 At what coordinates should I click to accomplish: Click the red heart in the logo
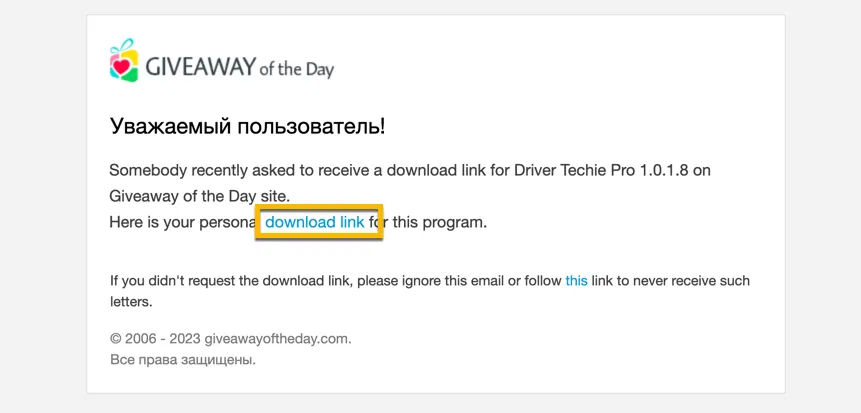[121, 67]
